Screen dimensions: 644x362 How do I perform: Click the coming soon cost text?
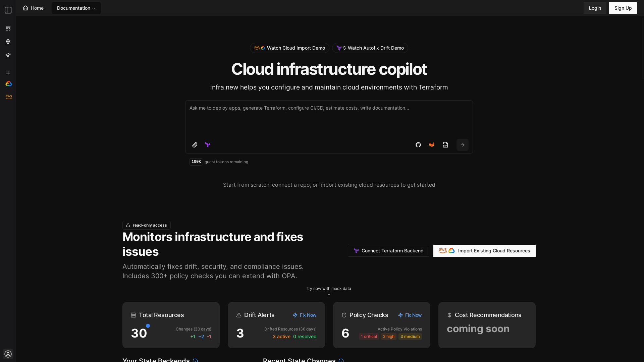[478, 329]
